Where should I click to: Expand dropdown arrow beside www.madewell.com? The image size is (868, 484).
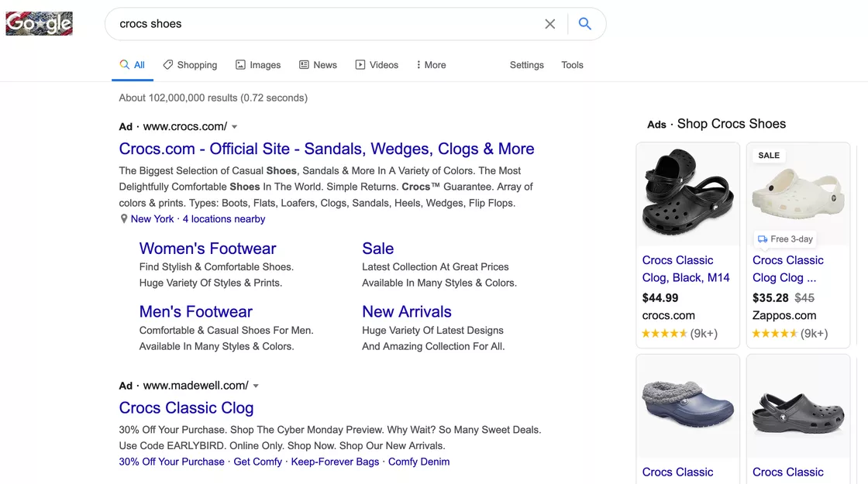point(256,386)
